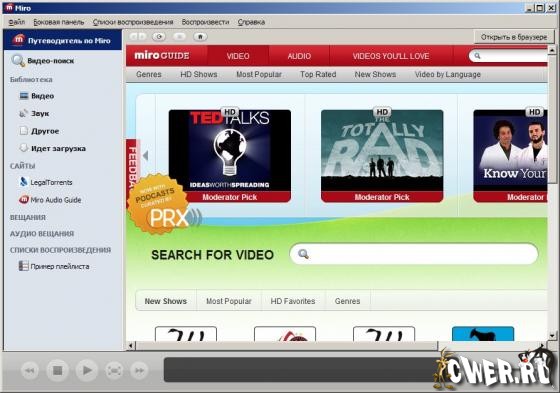The width and height of the screenshot is (560, 393).
Task: Open the TED Talks thumbnail
Action: 230,156
